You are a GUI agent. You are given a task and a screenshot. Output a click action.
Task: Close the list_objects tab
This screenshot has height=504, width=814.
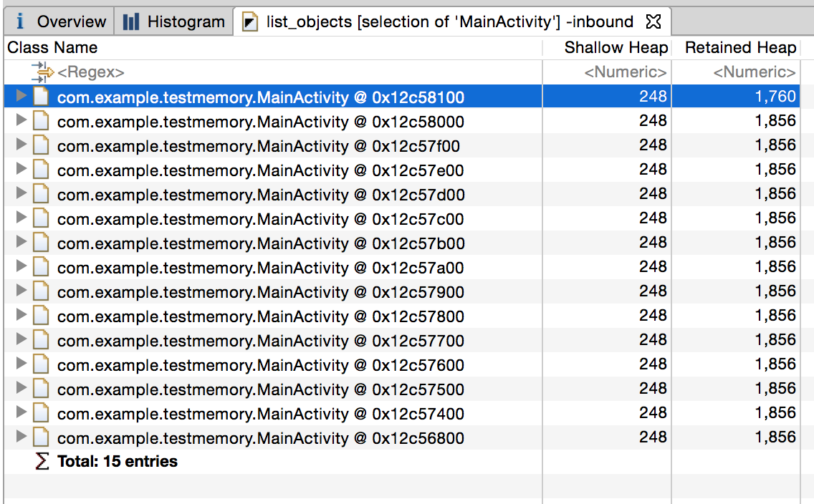(x=653, y=21)
